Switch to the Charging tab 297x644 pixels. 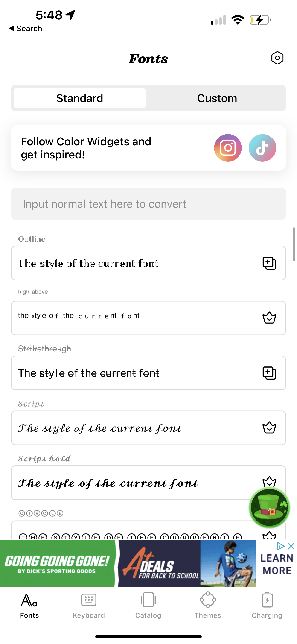pos(267,606)
